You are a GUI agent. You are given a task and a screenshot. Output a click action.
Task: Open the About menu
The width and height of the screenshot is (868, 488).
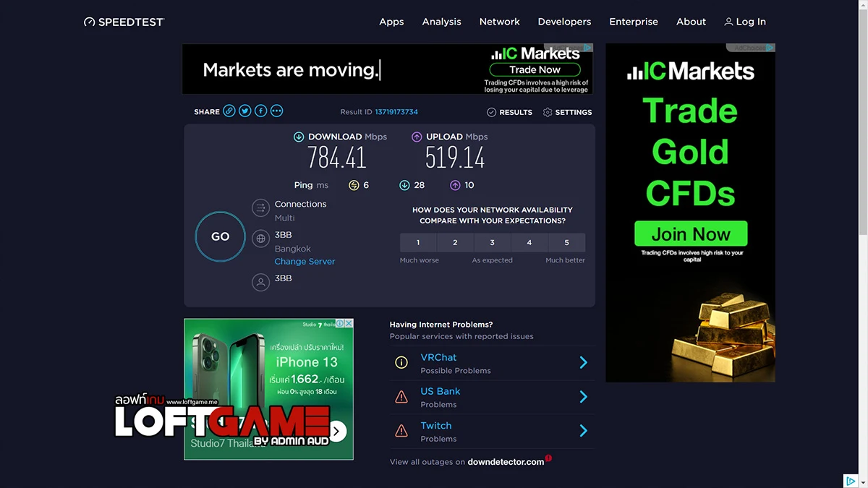point(691,22)
